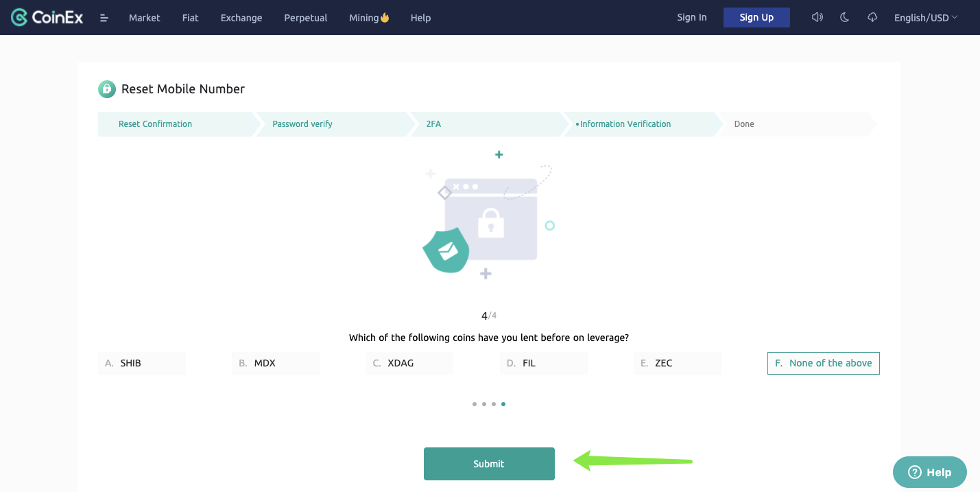Image resolution: width=980 pixels, height=492 pixels.
Task: Open the sidebar menu via hamburger icon
Action: click(x=104, y=18)
